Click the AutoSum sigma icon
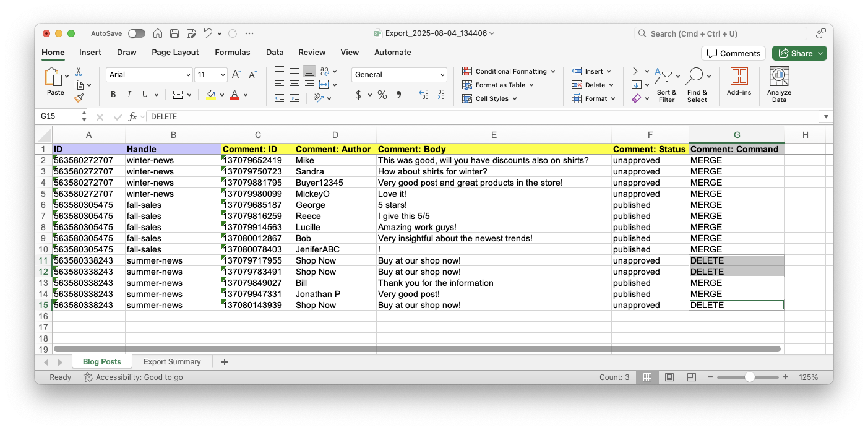 click(636, 71)
